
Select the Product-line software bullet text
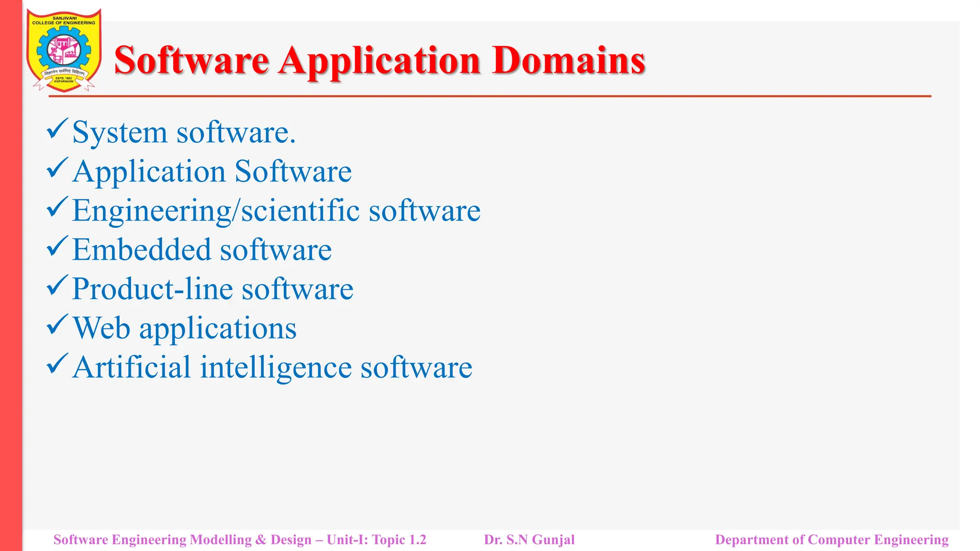tap(212, 289)
